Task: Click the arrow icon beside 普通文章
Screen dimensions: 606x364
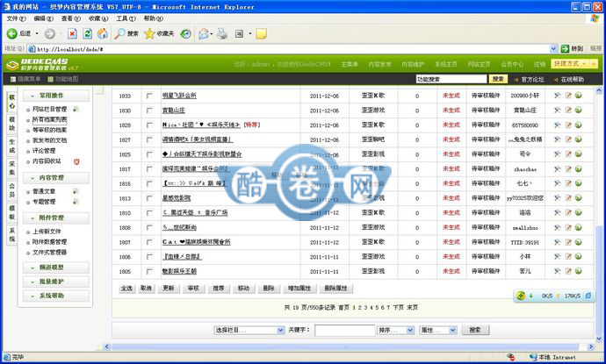Action: coord(76,191)
